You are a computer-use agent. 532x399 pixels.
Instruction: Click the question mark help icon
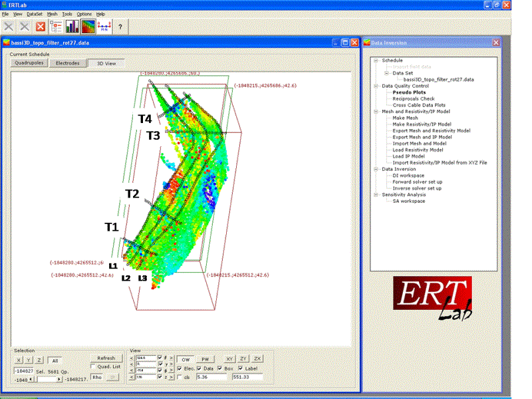coord(120,27)
